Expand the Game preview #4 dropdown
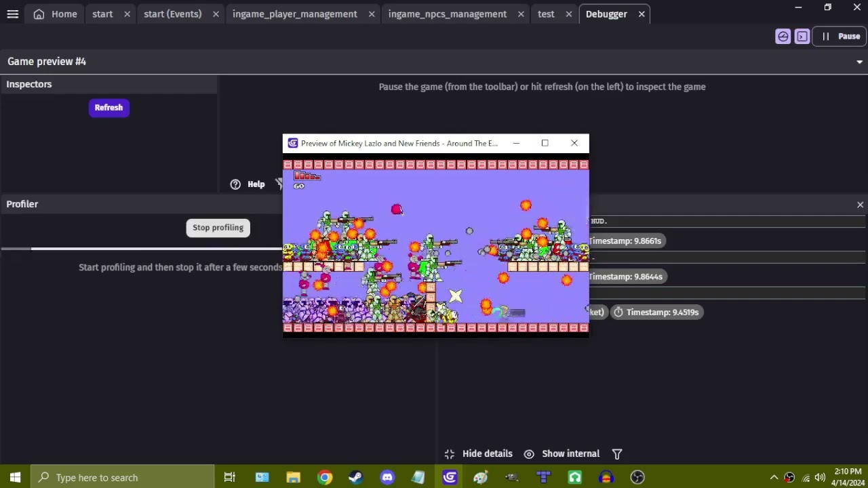Viewport: 868px width, 488px height. (x=859, y=62)
